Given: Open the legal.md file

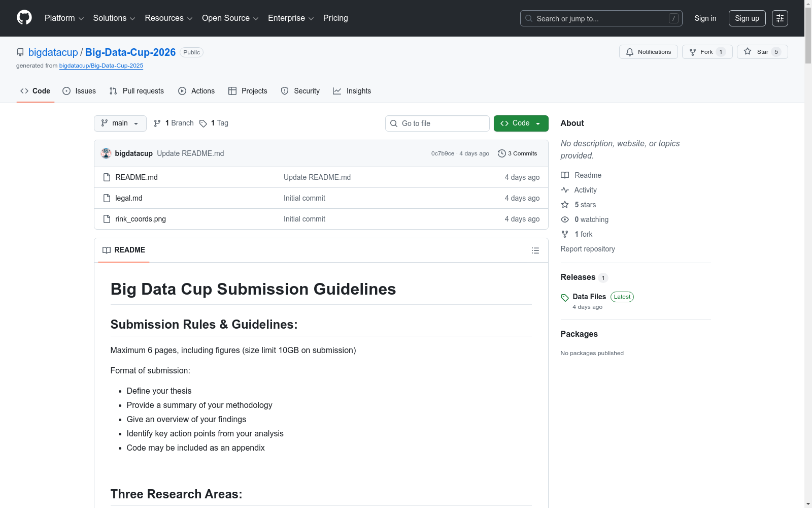Looking at the screenshot, I should 129,198.
